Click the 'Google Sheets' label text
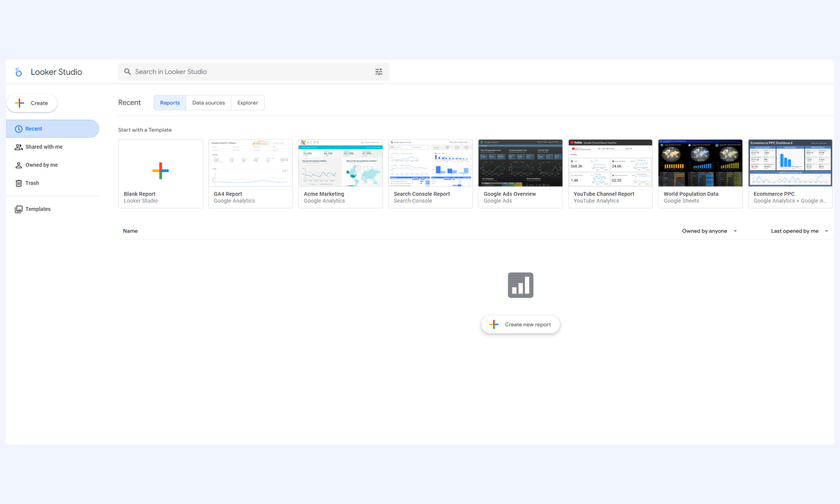Image resolution: width=840 pixels, height=504 pixels. coord(681,201)
